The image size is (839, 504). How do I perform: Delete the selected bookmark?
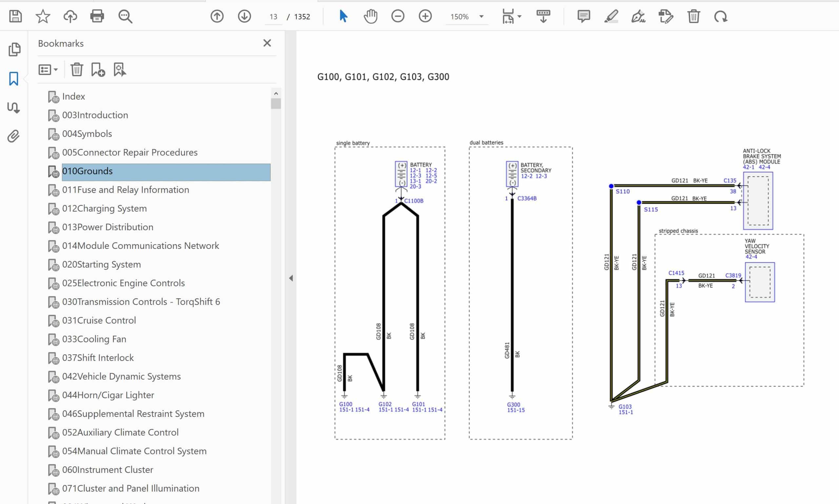click(77, 70)
